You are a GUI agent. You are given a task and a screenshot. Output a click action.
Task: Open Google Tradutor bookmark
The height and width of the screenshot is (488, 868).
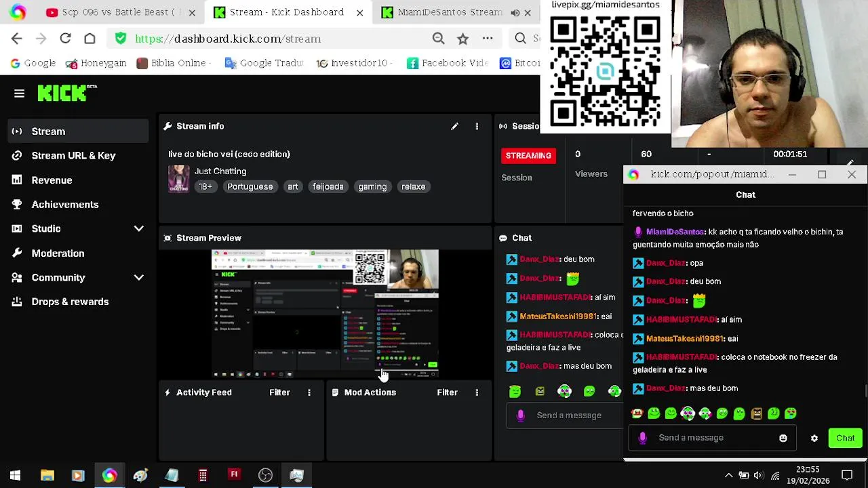[264, 63]
